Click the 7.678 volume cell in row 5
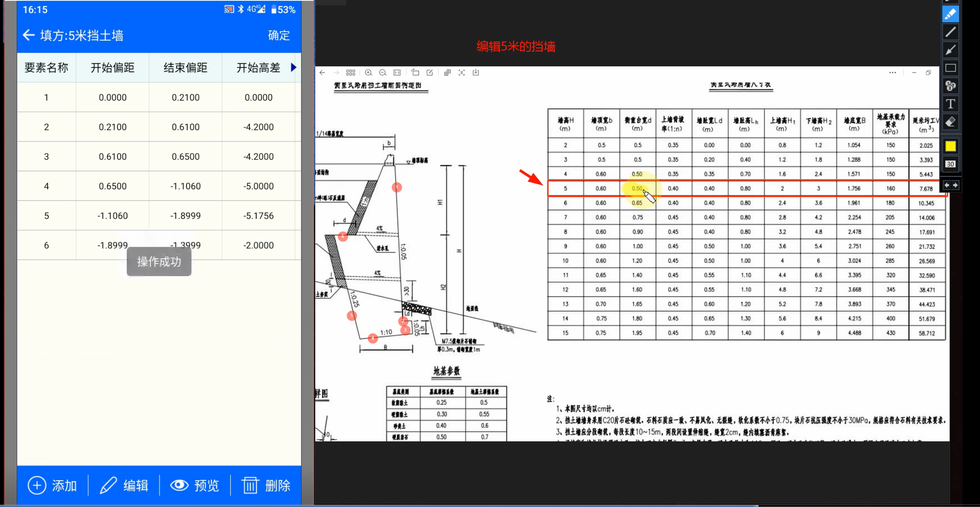Screen dimensions: 980x507 coord(926,189)
